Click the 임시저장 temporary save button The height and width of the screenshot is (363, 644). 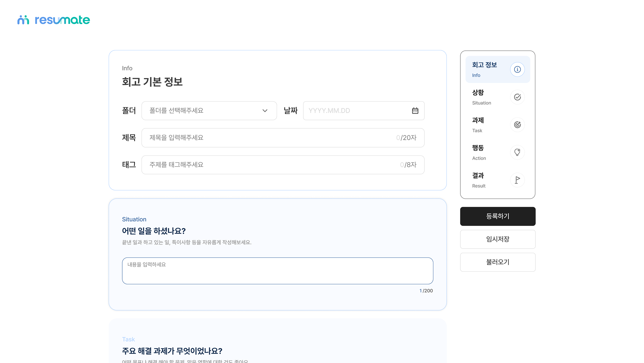[497, 239]
